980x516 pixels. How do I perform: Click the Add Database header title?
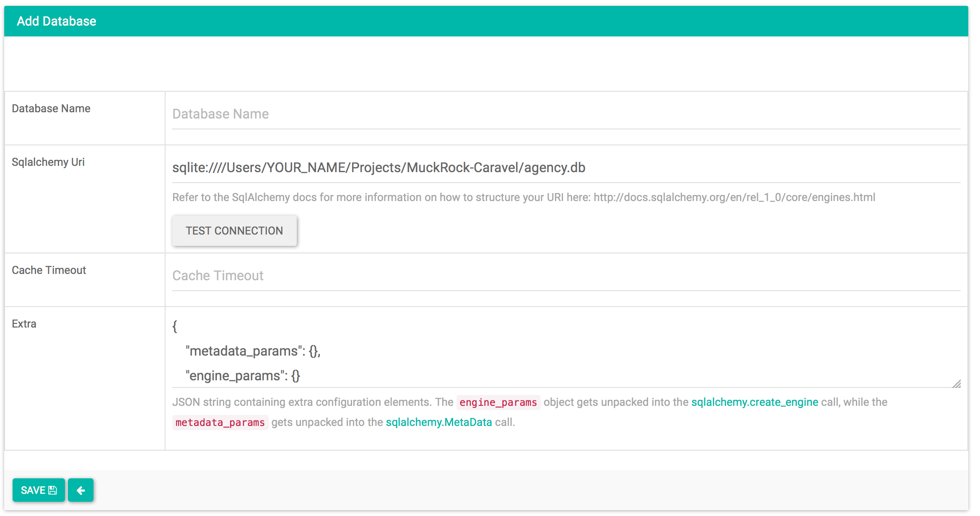point(57,21)
